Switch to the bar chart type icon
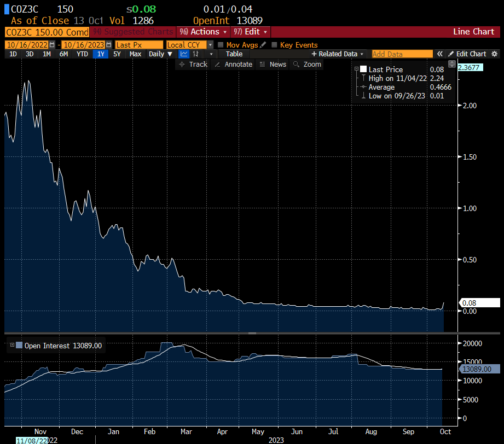Viewport: 504px width, 444px height. click(x=196, y=54)
